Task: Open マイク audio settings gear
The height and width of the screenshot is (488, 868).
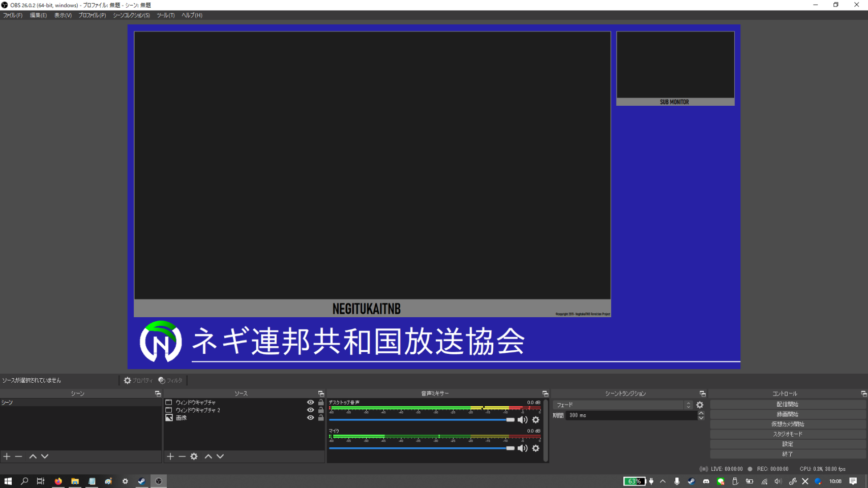Action: (x=535, y=448)
